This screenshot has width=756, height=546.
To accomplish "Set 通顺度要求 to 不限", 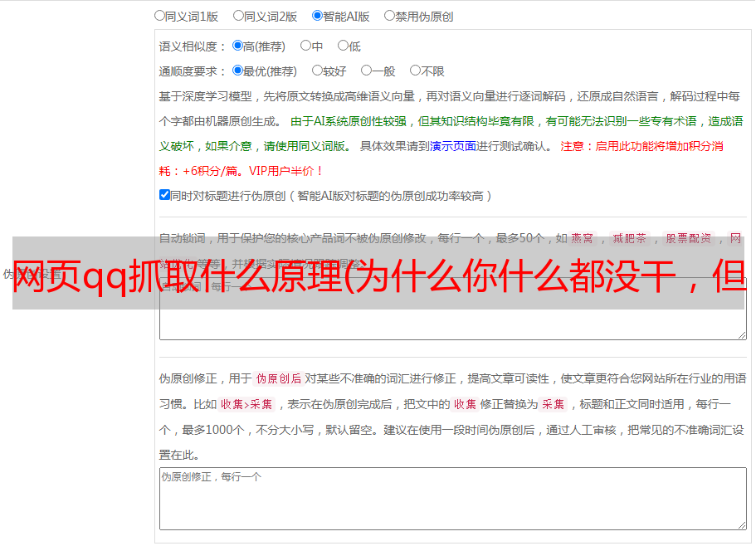I will point(415,71).
